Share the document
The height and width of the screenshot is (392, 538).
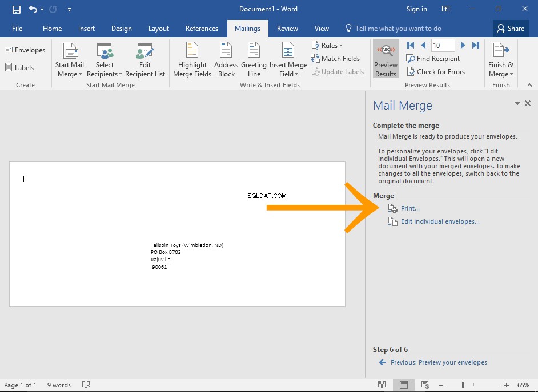tap(511, 29)
